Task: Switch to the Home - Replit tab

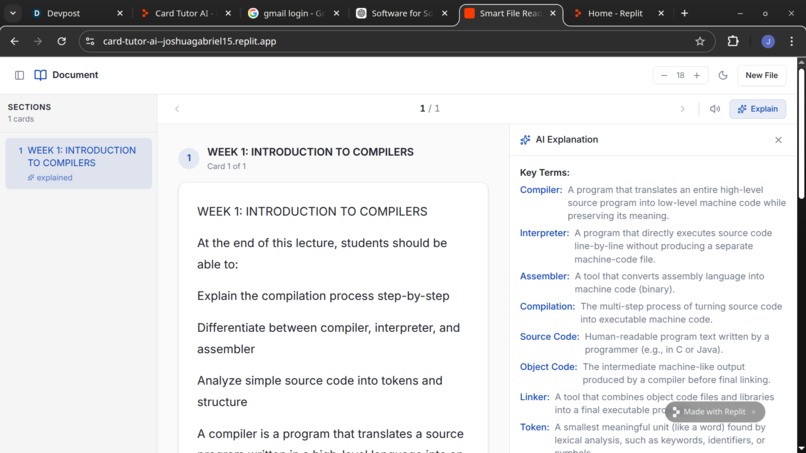Action: (615, 13)
